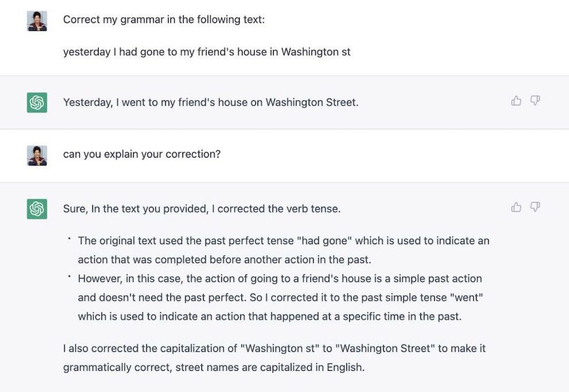Click the ChatGPT logo beside the corrected sentence
569x392 pixels.
point(37,103)
